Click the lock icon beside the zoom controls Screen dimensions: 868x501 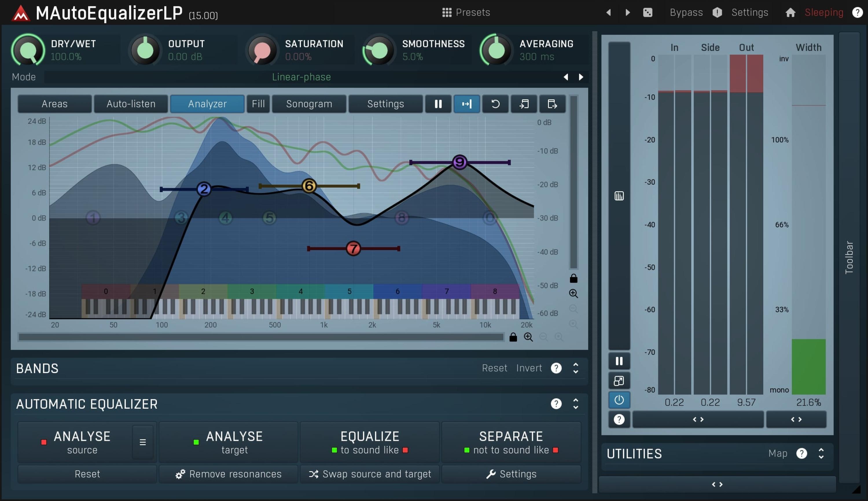pyautogui.click(x=513, y=337)
